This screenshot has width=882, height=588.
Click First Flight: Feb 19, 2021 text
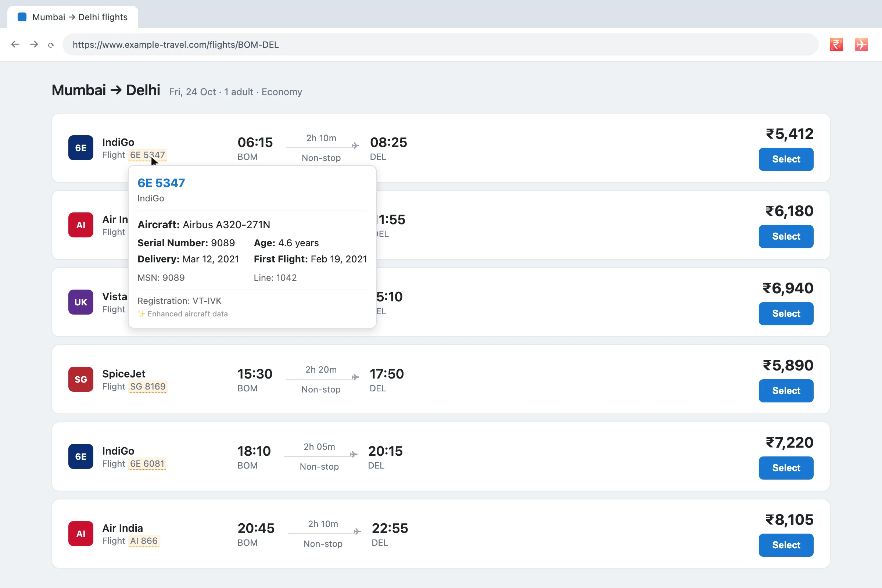pyautogui.click(x=310, y=259)
